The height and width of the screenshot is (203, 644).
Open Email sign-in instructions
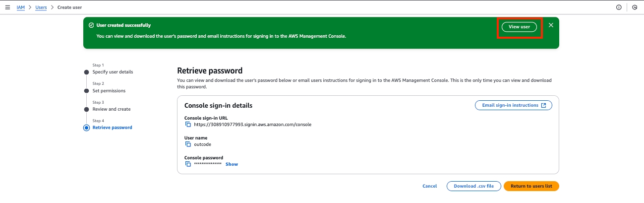click(x=513, y=105)
